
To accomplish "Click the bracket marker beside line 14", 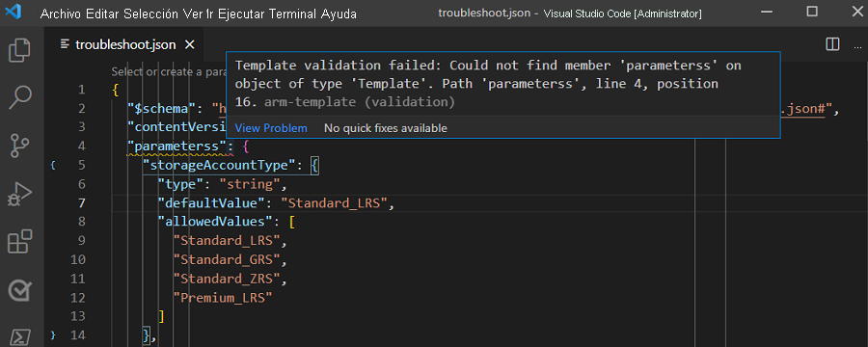I will [x=53, y=335].
